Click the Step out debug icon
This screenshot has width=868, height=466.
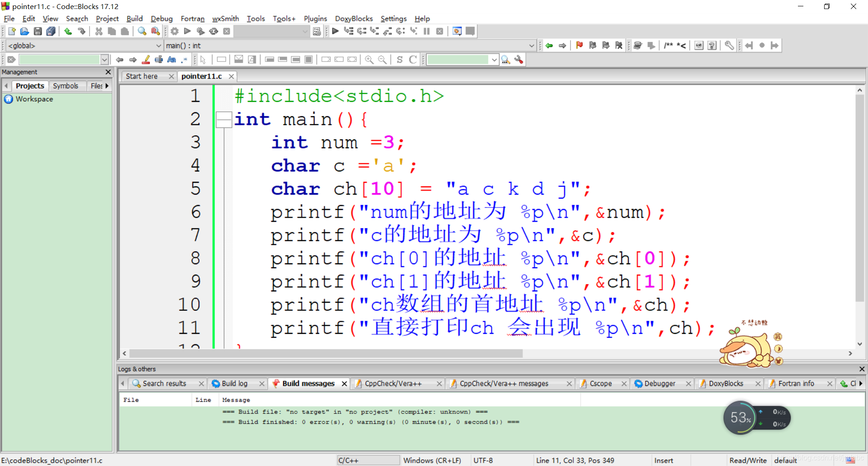point(387,31)
